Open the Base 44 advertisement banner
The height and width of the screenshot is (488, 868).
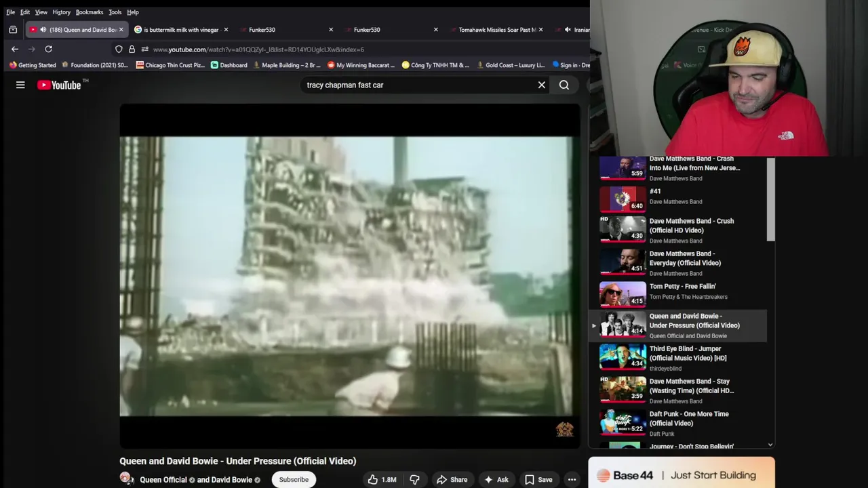(x=682, y=473)
